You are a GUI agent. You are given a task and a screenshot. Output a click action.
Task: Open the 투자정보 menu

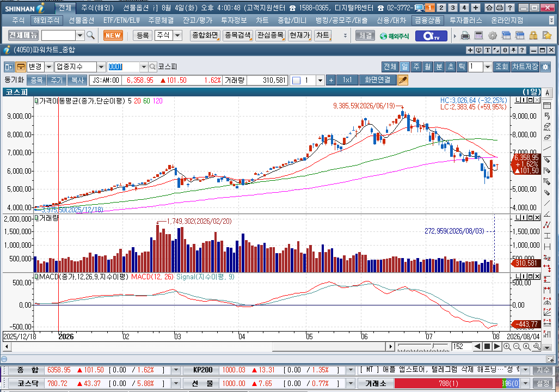point(234,20)
